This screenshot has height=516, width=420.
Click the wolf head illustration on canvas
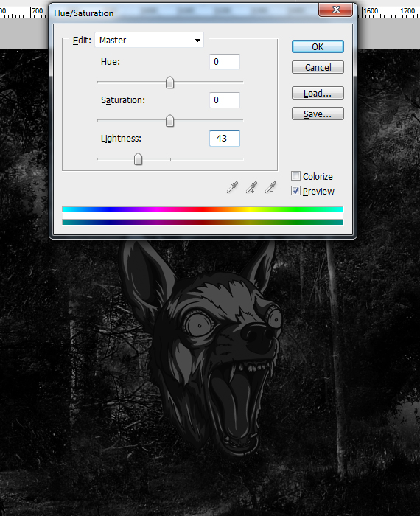(200, 347)
